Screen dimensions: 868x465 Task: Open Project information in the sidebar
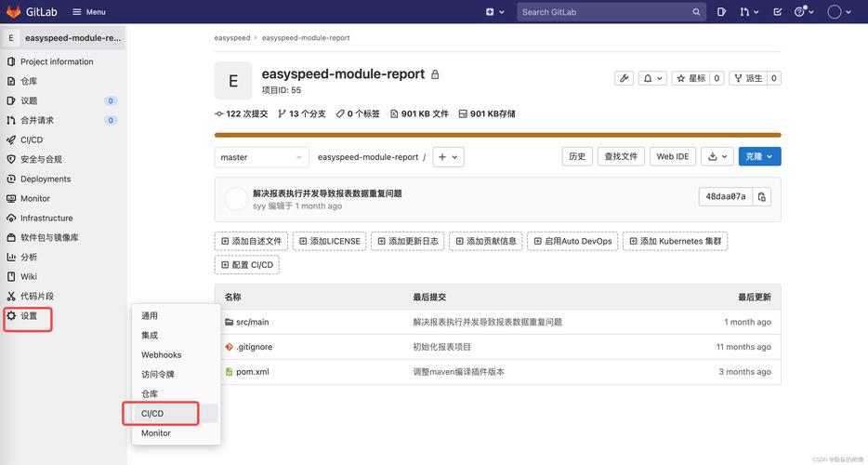[x=57, y=61]
